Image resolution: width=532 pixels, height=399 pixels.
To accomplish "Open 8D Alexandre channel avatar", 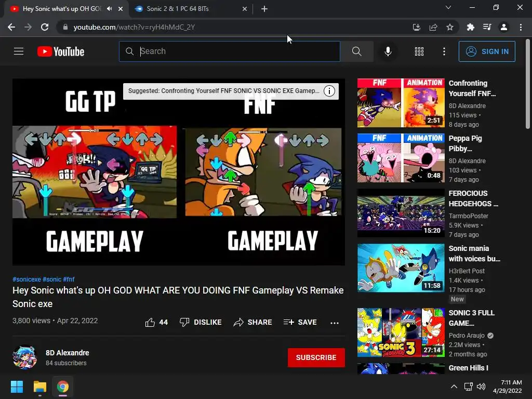I will point(25,357).
